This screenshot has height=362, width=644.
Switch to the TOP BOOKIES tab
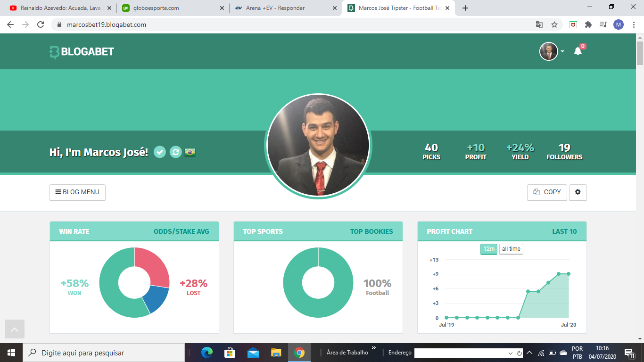click(371, 231)
